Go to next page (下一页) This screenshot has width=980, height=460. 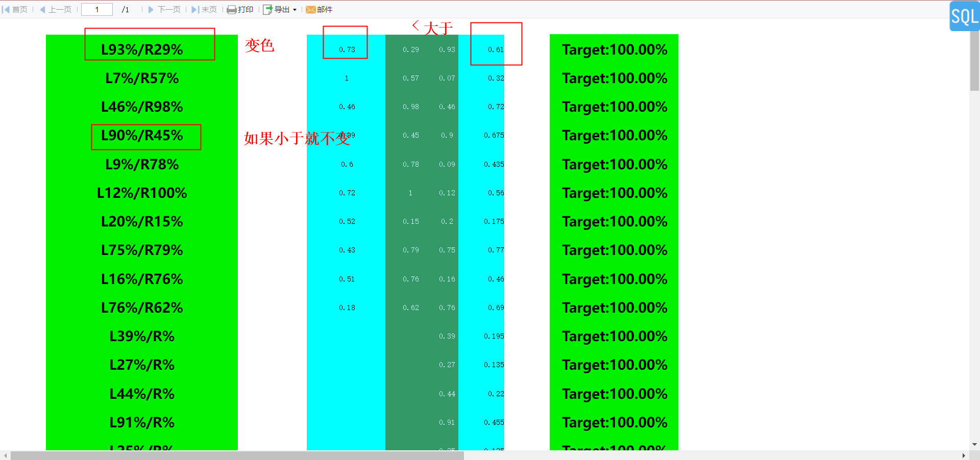coord(164,9)
